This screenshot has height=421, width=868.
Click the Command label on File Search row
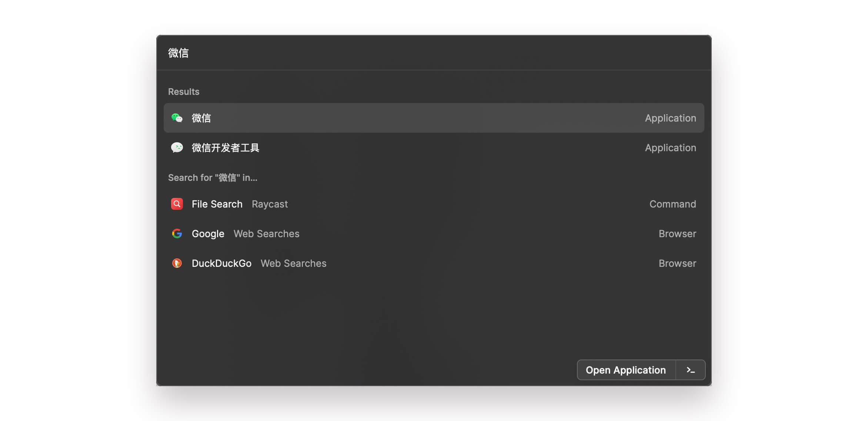pos(672,204)
